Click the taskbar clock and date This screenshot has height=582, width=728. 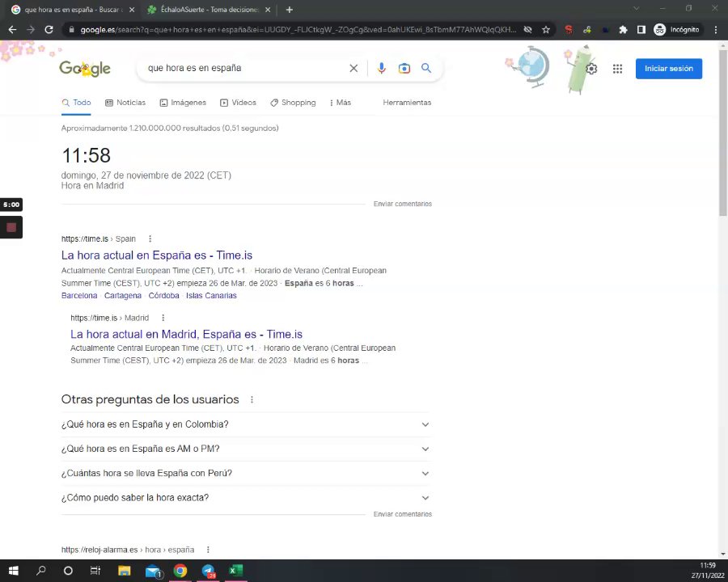[x=708, y=571]
